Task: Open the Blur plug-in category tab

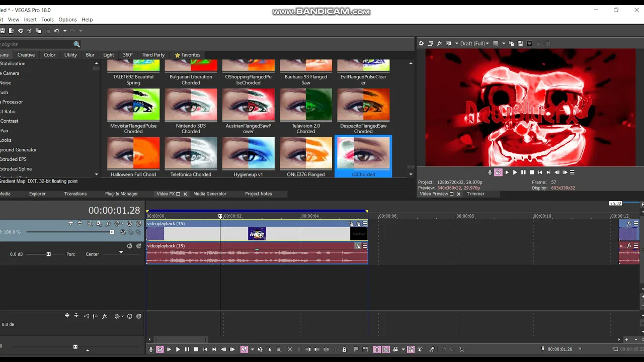Action: coord(90,55)
